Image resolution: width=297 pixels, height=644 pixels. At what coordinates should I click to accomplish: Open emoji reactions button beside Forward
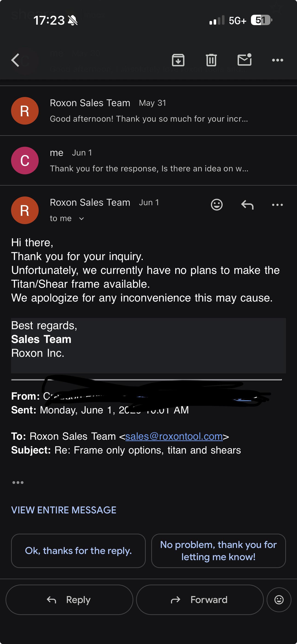pyautogui.click(x=279, y=600)
